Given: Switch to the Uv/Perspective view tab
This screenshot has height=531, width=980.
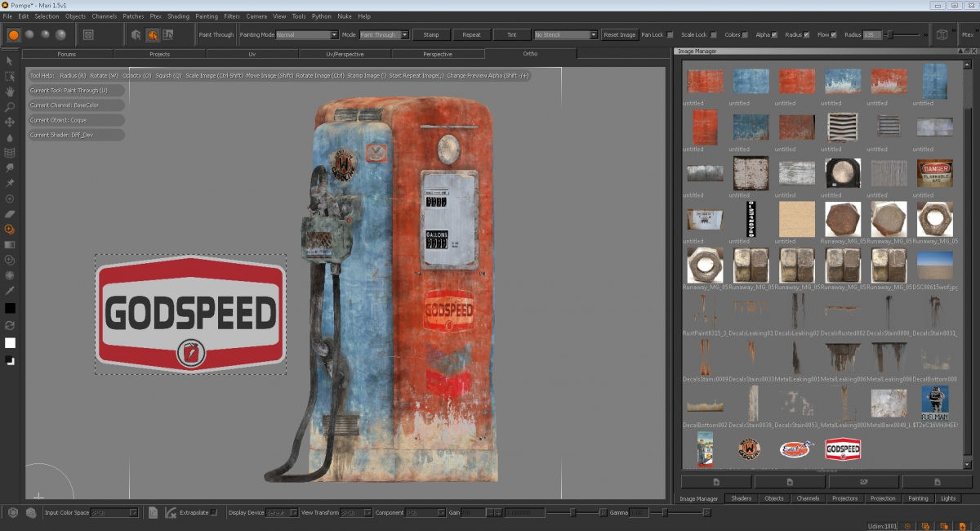Looking at the screenshot, I should pyautogui.click(x=345, y=54).
